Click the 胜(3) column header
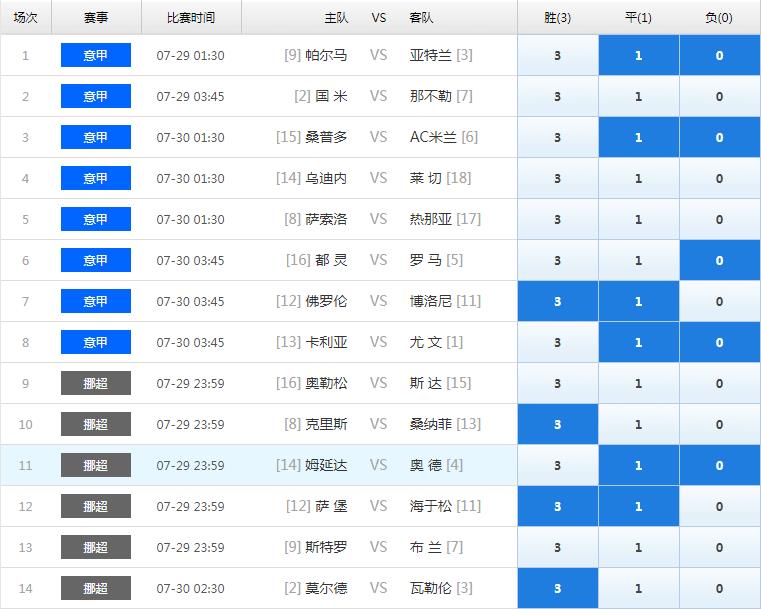Viewport: 761px width, 609px height. (x=557, y=17)
